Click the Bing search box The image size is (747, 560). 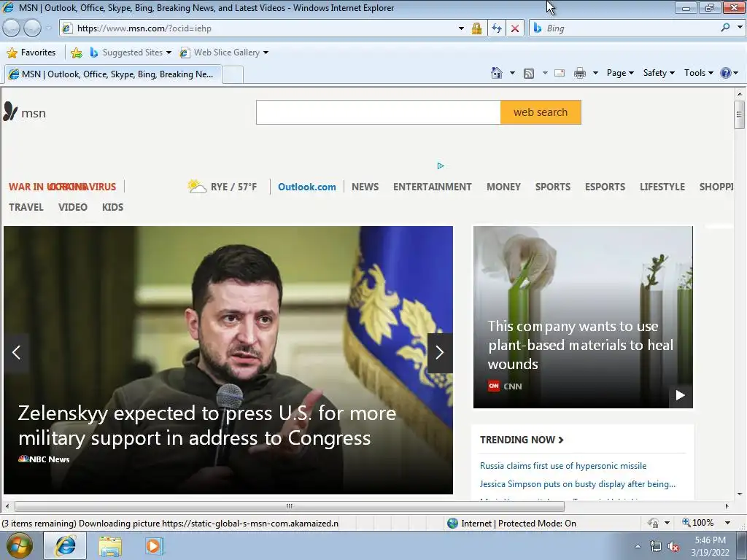(624, 28)
